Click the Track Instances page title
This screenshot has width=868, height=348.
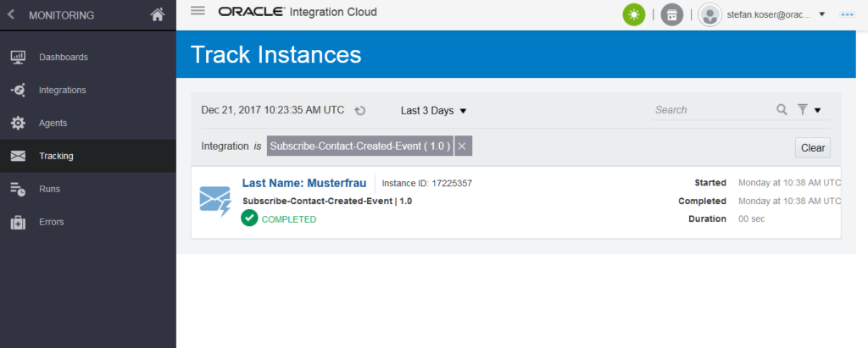click(x=275, y=55)
